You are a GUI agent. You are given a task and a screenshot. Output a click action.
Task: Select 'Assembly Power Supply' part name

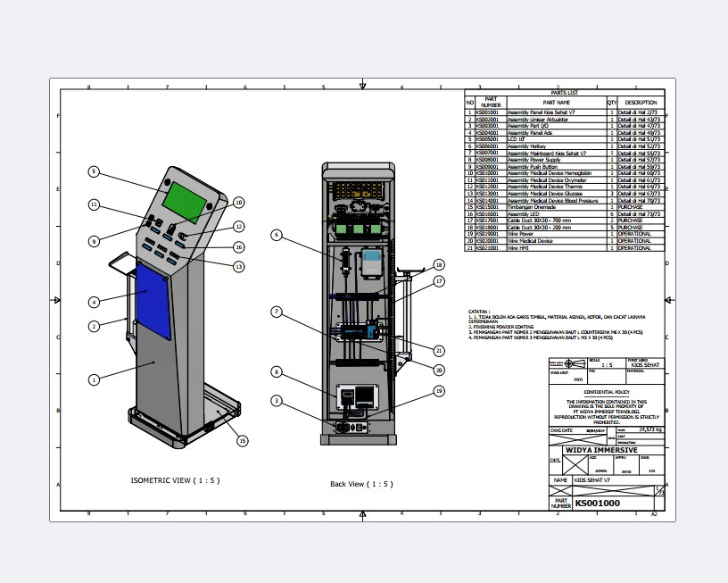tap(534, 160)
